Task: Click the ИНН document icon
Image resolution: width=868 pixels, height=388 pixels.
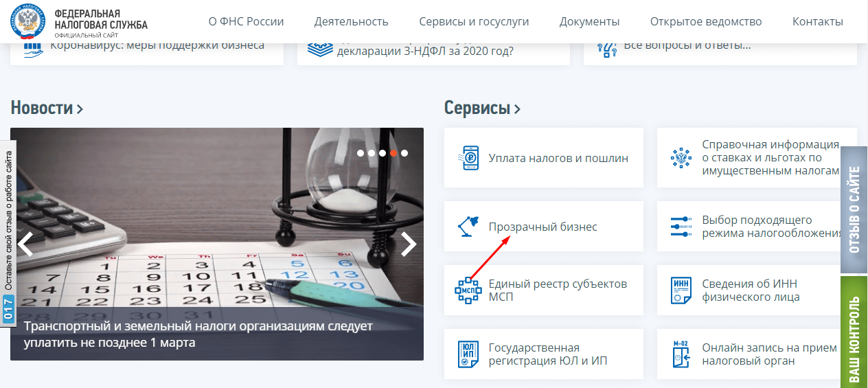Action: (681, 290)
